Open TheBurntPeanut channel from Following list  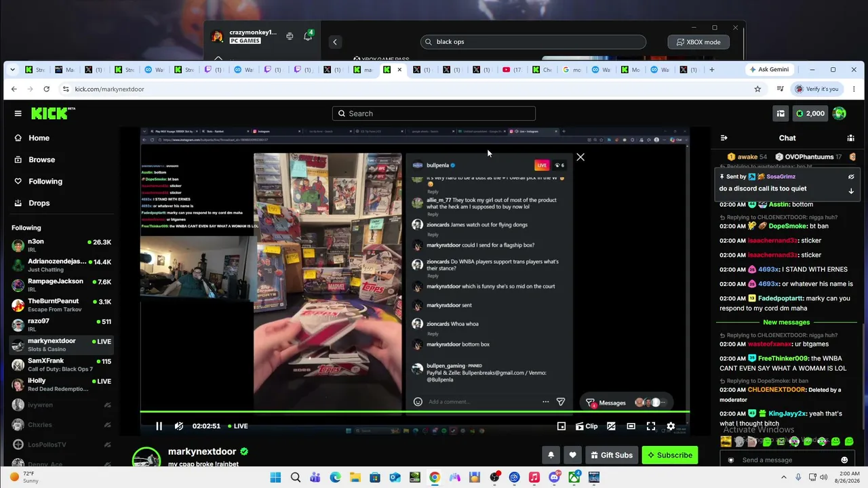coord(62,305)
